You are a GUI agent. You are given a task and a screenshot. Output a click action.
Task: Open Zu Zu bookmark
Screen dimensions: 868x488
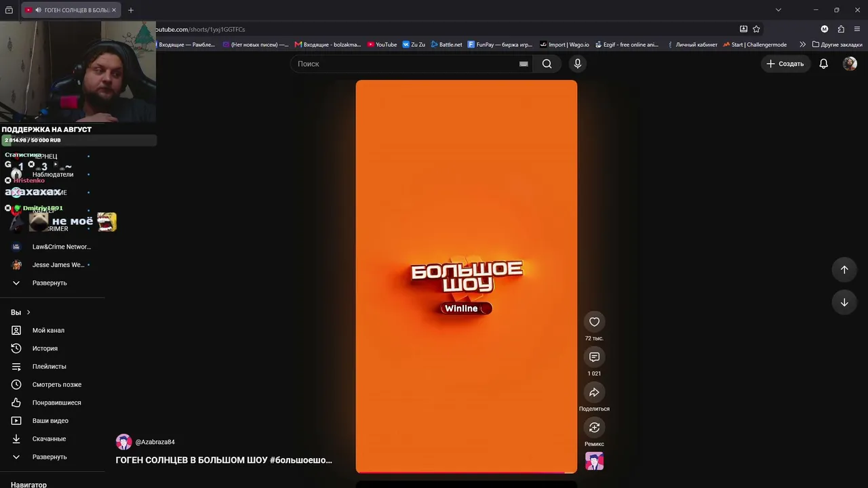(414, 45)
